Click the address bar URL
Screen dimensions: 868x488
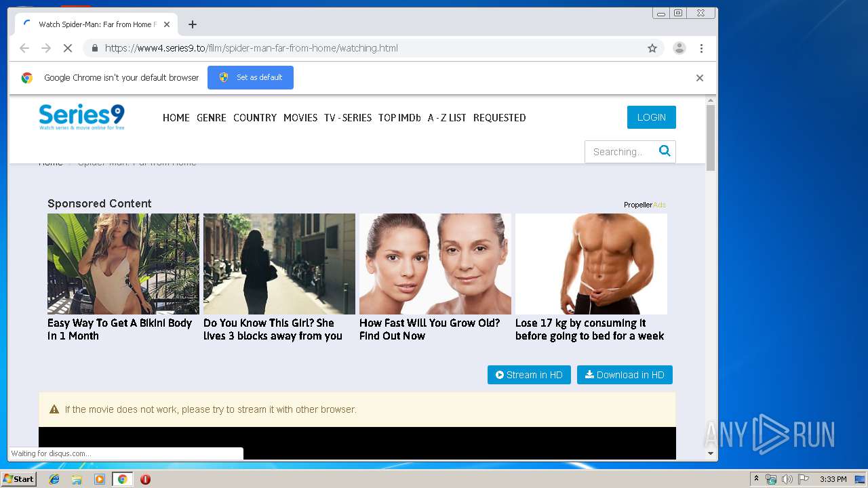point(252,48)
